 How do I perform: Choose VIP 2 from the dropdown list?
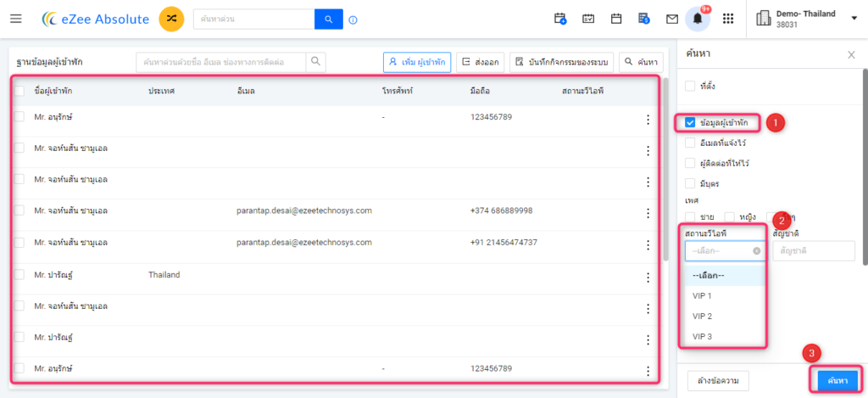coord(725,316)
